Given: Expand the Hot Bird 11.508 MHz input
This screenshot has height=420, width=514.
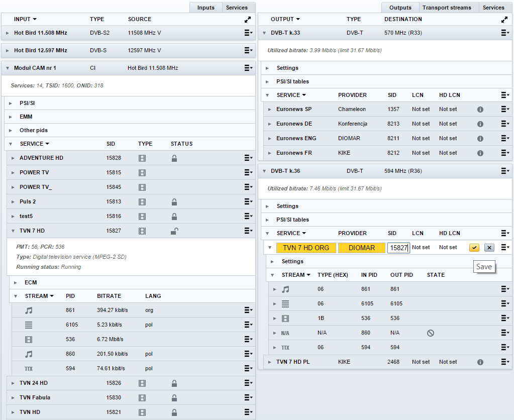Looking at the screenshot, I should (x=8, y=33).
